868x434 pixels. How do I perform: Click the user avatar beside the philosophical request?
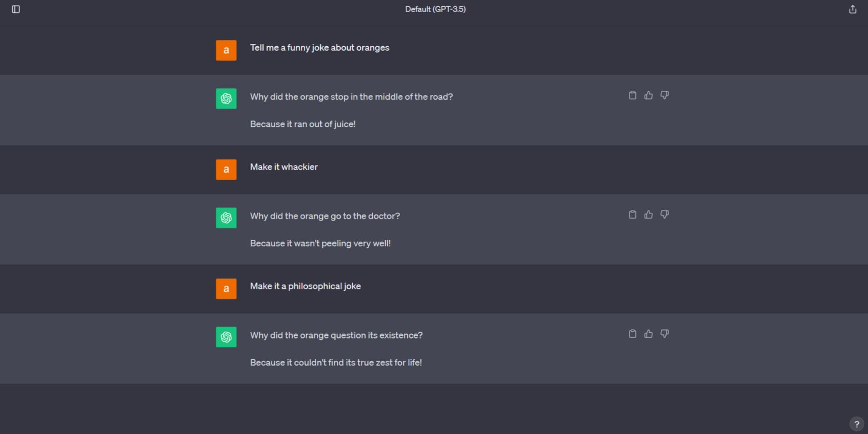pyautogui.click(x=226, y=288)
